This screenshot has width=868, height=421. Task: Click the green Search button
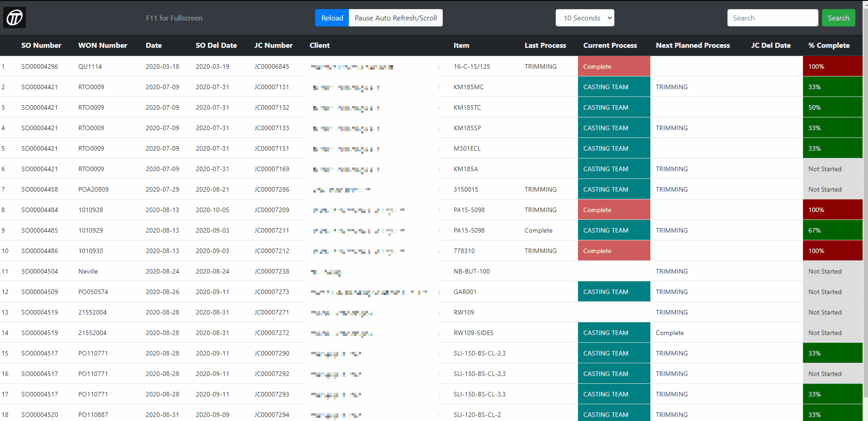click(x=838, y=18)
